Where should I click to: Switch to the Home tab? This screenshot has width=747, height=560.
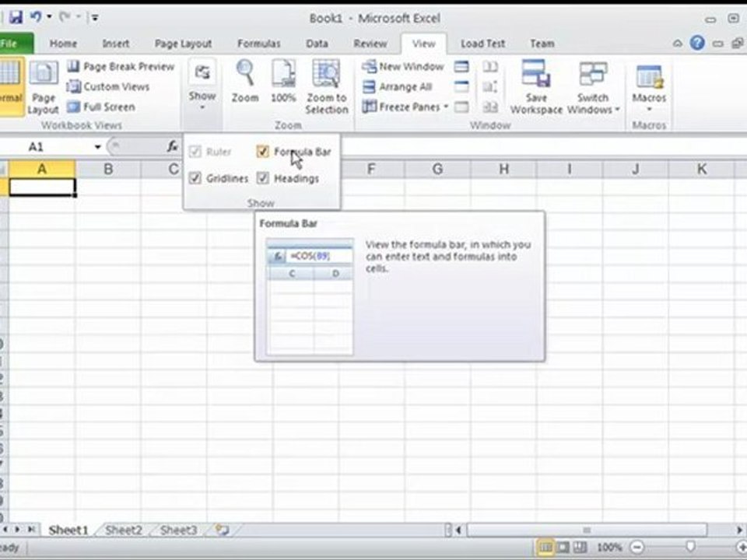click(x=63, y=44)
